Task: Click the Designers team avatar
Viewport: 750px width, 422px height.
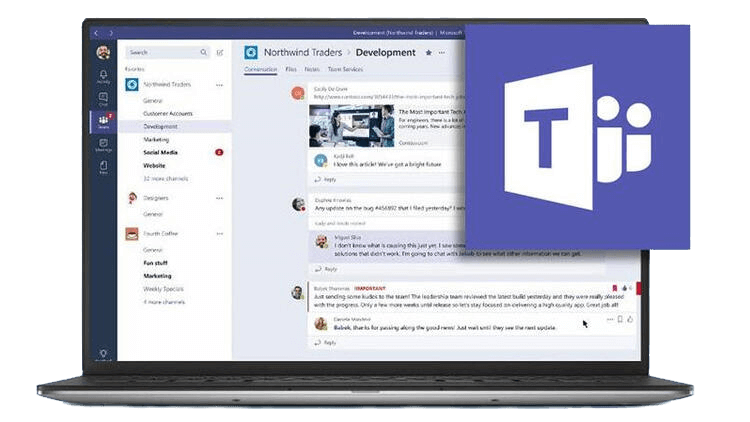Action: coord(132,198)
